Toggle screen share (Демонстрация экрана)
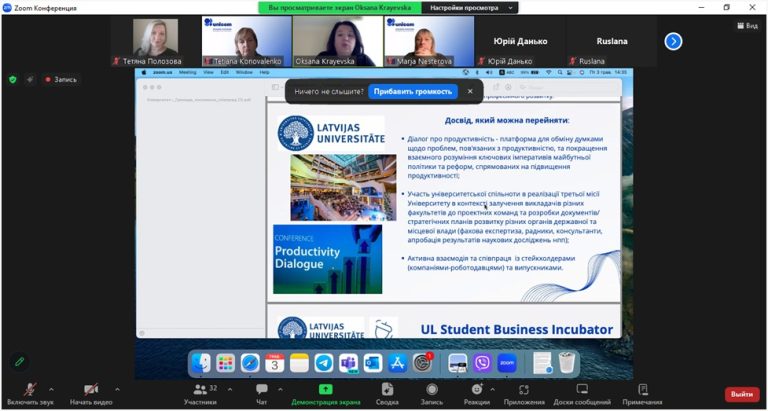Screen dimensions: 768x411 (326, 389)
